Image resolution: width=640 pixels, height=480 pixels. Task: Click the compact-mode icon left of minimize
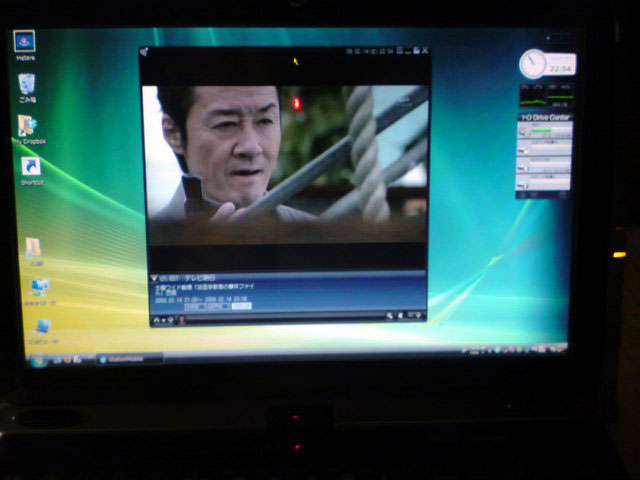pos(400,50)
